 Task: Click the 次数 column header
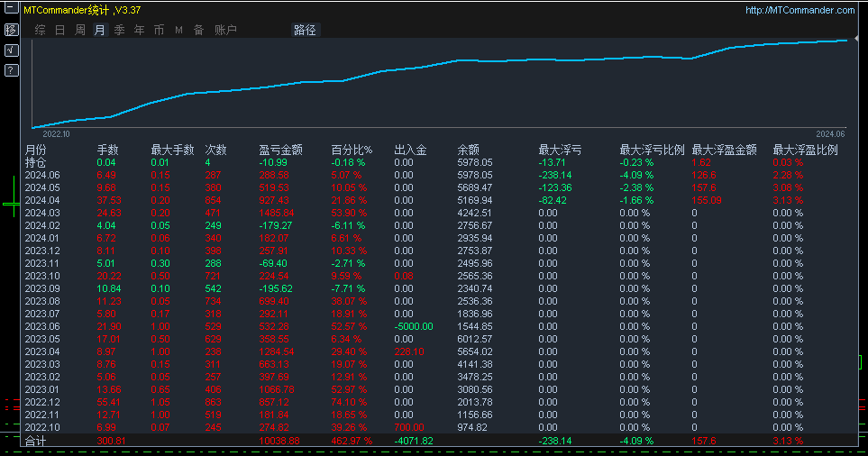216,150
